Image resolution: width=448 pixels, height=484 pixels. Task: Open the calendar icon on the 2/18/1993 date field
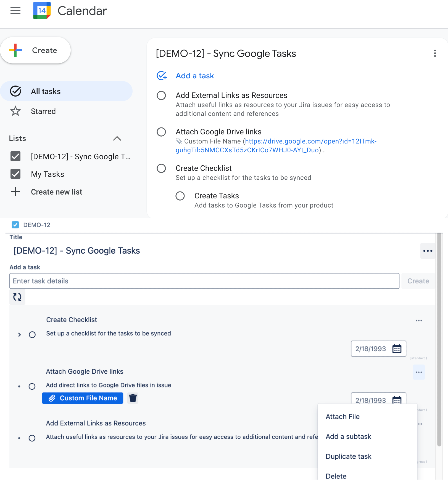click(397, 349)
